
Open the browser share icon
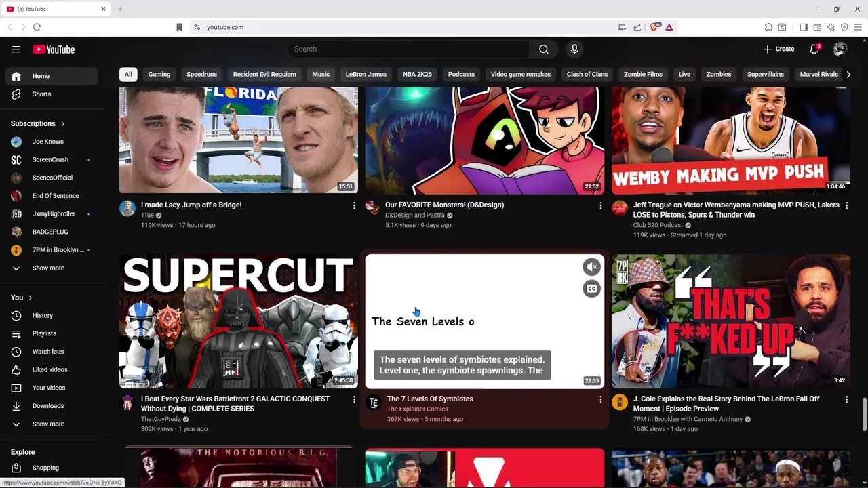coord(637,27)
